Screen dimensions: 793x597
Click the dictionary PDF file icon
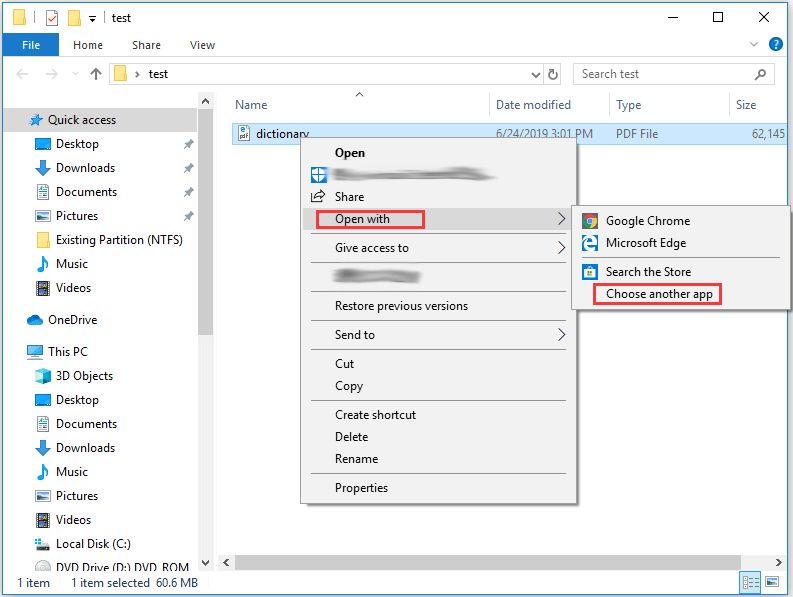click(x=244, y=134)
